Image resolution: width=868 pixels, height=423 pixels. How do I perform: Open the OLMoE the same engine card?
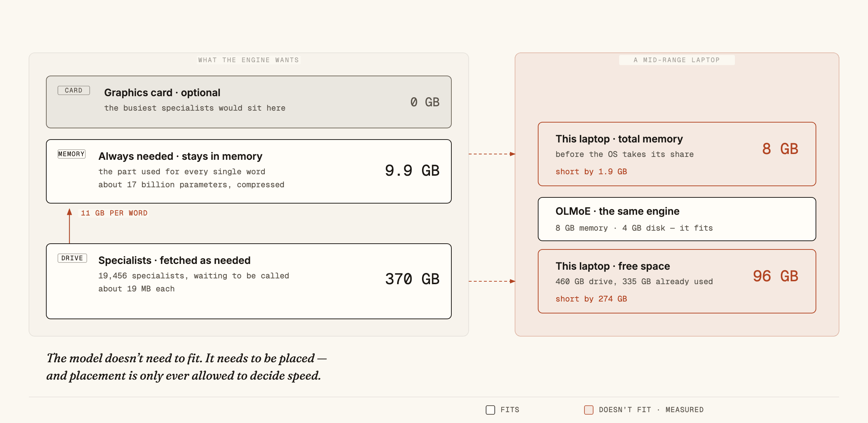pyautogui.click(x=677, y=219)
